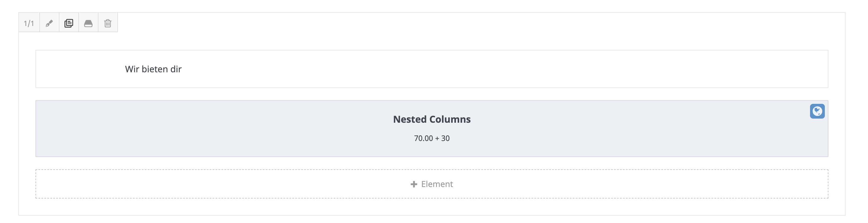Image resolution: width=868 pixels, height=223 pixels.
Task: Open column styling options with the pen icon
Action: (x=49, y=23)
